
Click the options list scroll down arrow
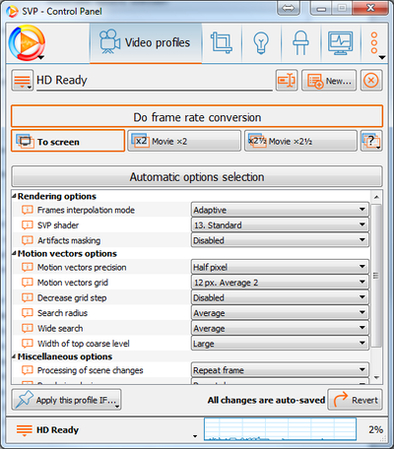(x=376, y=377)
